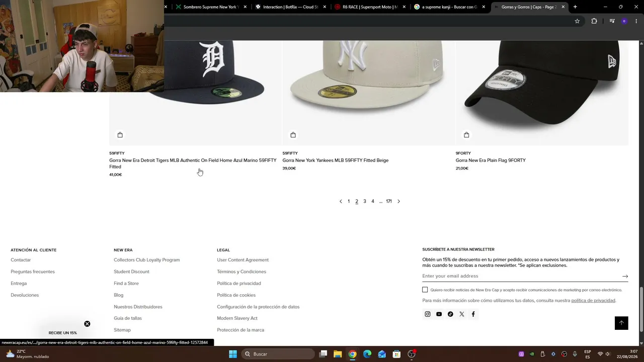The image size is (644, 362).
Task: Open New Era TikTok profile
Action: pyautogui.click(x=450, y=314)
